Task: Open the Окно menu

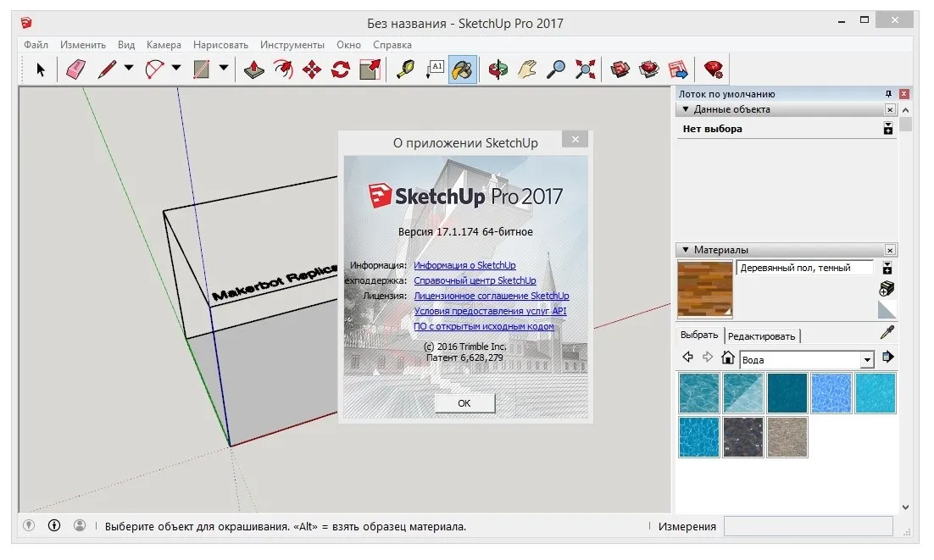Action: [x=348, y=45]
